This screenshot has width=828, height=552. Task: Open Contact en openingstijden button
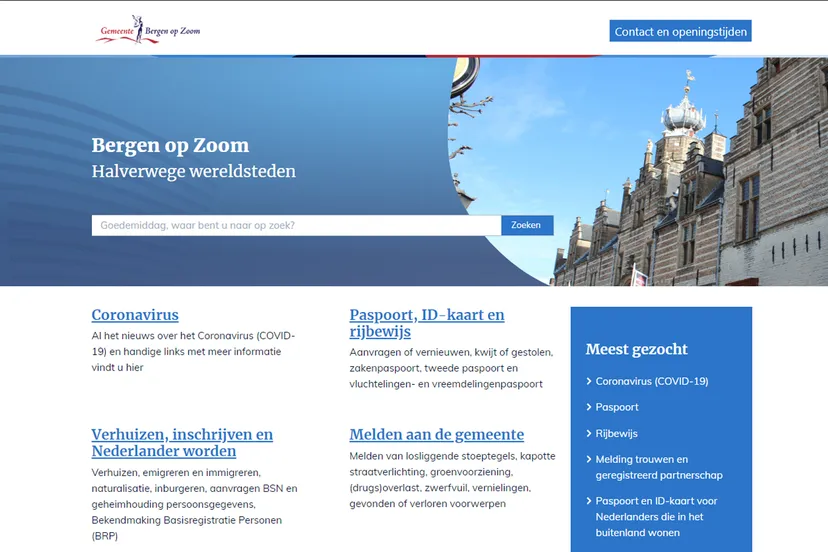tap(680, 31)
